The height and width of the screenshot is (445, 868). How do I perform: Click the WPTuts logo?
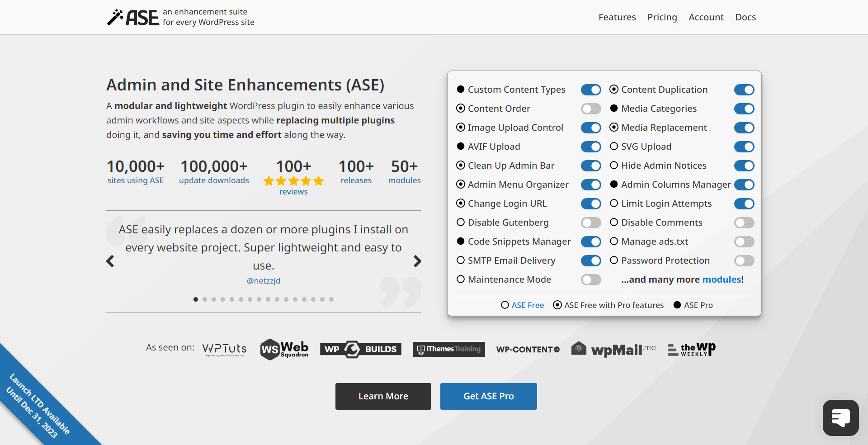224,349
